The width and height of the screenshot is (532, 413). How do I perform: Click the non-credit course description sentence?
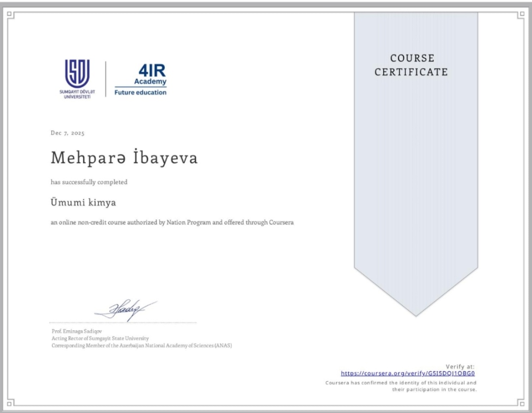pos(172,222)
